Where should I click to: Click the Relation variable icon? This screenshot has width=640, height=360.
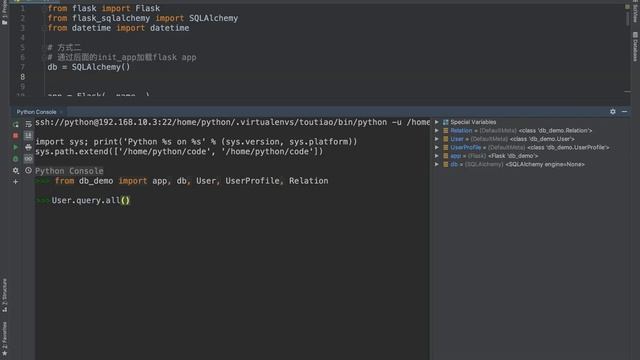(445, 131)
